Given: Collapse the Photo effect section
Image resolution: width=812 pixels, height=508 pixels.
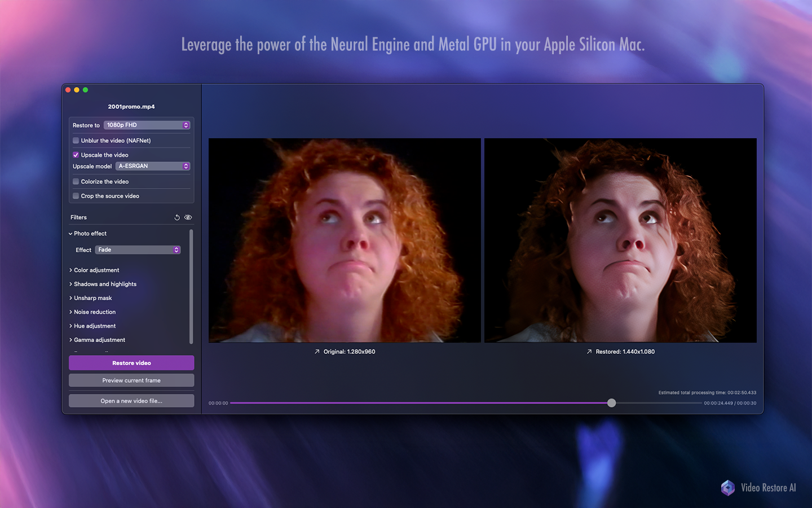Looking at the screenshot, I should [88, 234].
